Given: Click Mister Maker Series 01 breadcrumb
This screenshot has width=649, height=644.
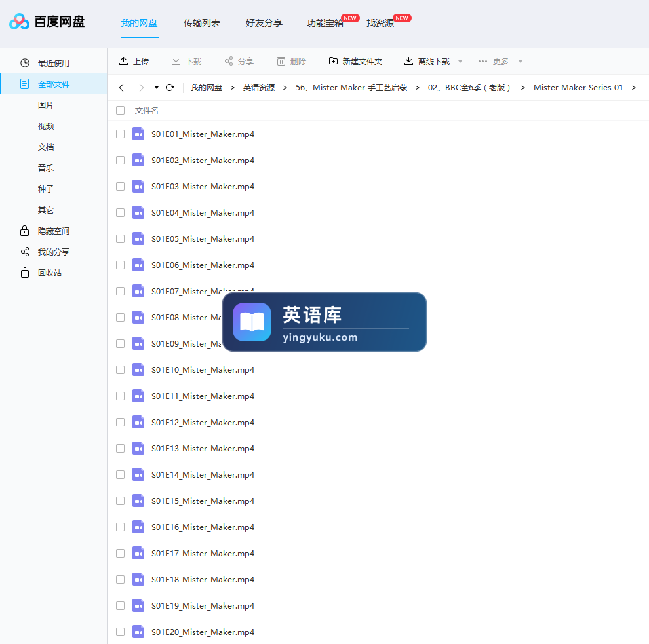Looking at the screenshot, I should (578, 88).
